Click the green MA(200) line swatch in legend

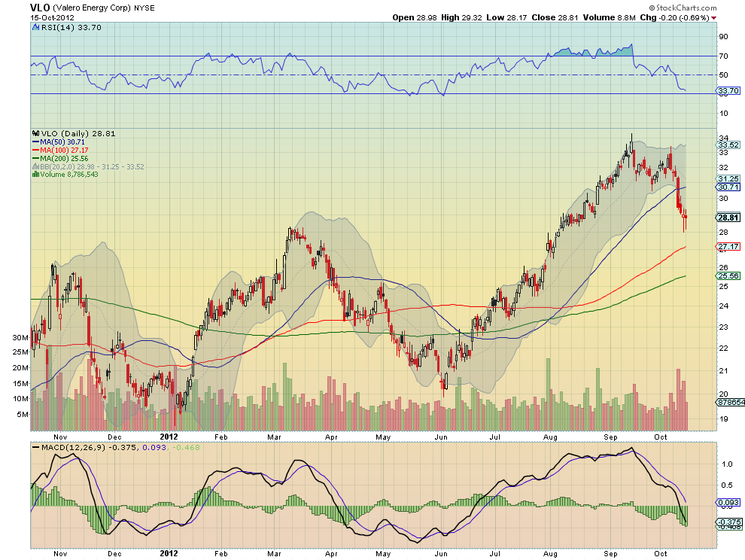35,158
